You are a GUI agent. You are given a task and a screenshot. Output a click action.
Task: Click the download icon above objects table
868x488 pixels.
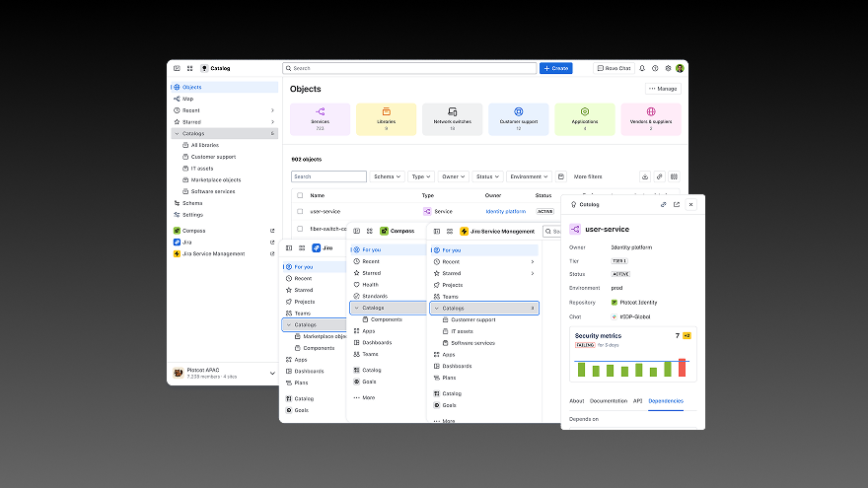645,176
